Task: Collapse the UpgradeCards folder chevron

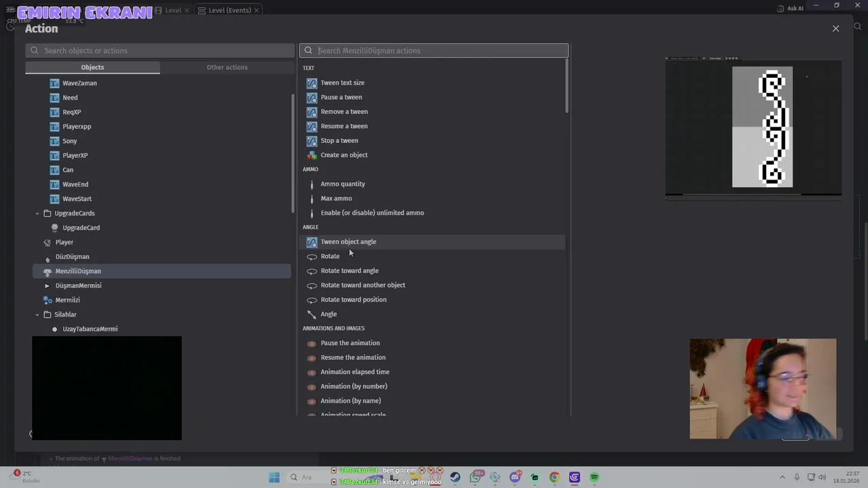Action: [x=37, y=213]
